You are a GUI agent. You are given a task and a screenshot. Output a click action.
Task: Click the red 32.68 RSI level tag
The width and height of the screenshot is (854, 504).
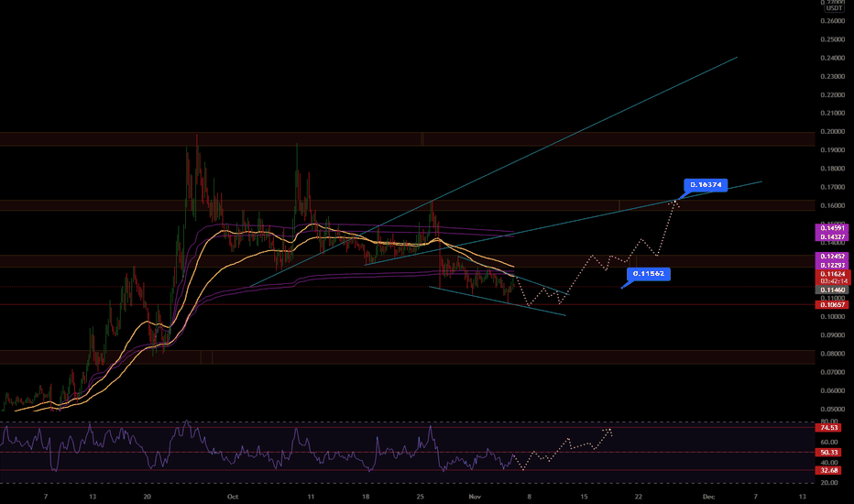pos(828,470)
